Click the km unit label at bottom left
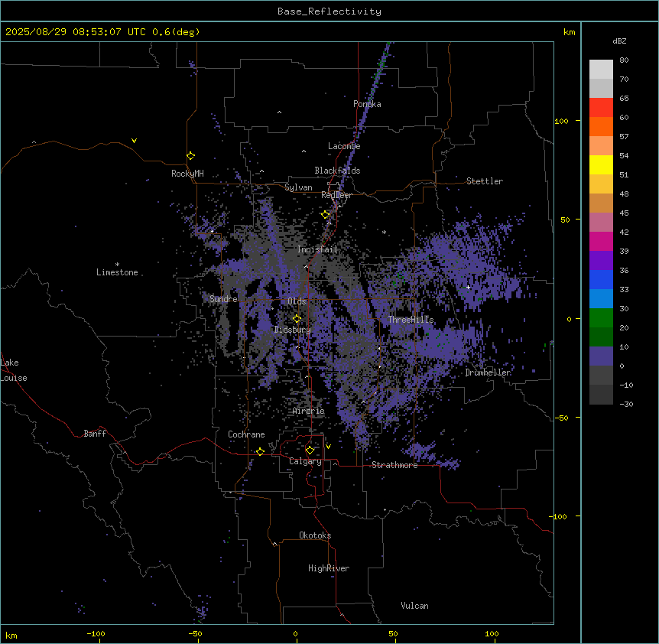Screen dimensions: 659x644 tap(11, 635)
